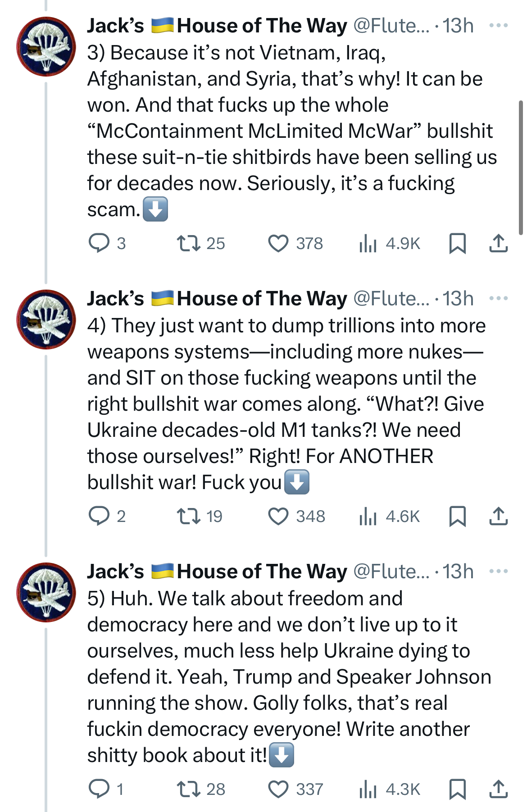Retweet the tweet with 19 reposts
527x812 pixels.
(x=189, y=516)
